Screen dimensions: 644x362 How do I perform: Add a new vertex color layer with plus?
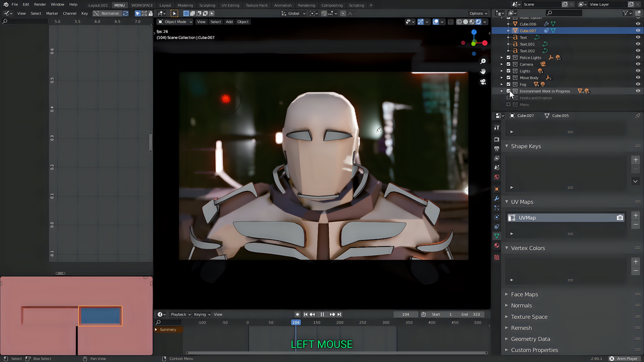coord(636,262)
